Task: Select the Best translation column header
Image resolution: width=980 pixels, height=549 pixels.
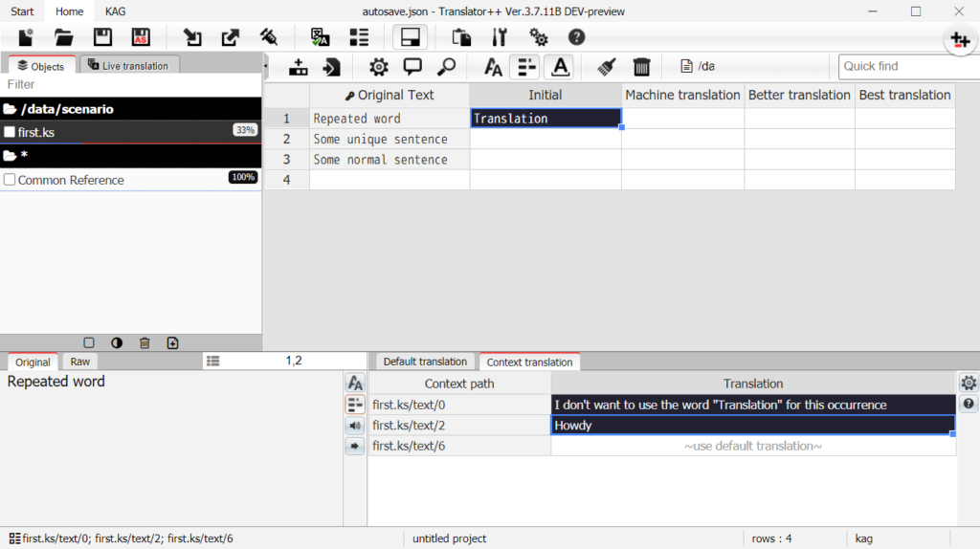Action: (905, 95)
